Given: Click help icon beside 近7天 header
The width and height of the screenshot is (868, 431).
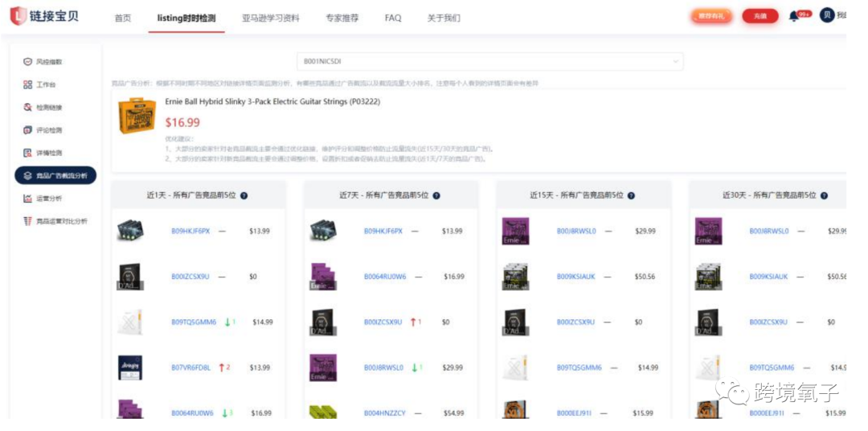Looking at the screenshot, I should pyautogui.click(x=436, y=195).
